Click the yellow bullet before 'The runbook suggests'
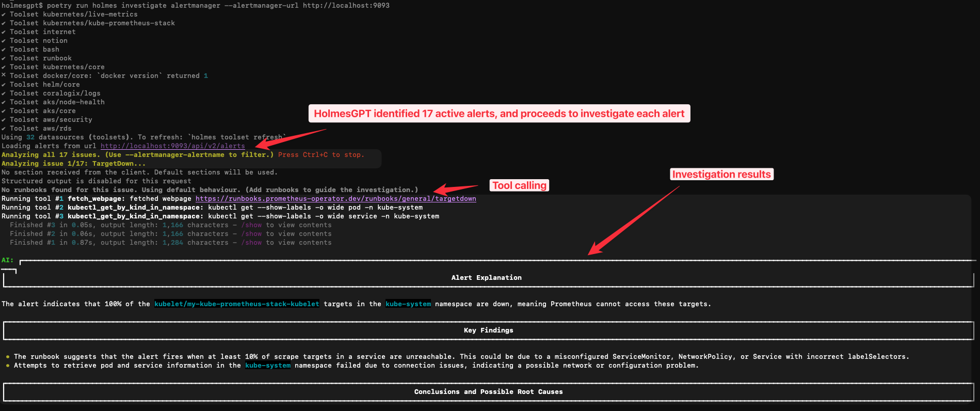 (x=8, y=357)
